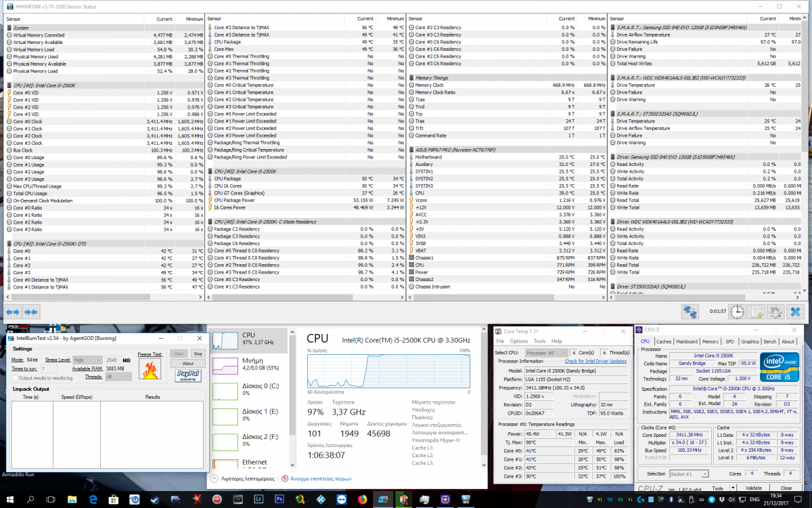
Task: Open Core Temp Options menu
Action: pyautogui.click(x=518, y=341)
